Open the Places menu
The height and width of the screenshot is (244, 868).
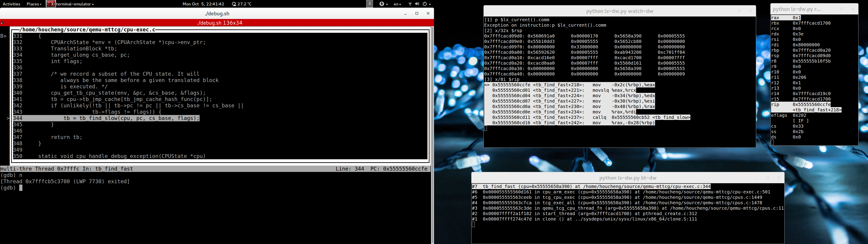point(34,4)
